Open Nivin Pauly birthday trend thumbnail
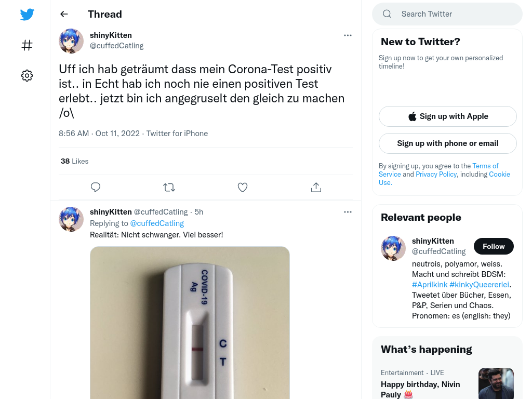532x399 pixels. coord(496,383)
